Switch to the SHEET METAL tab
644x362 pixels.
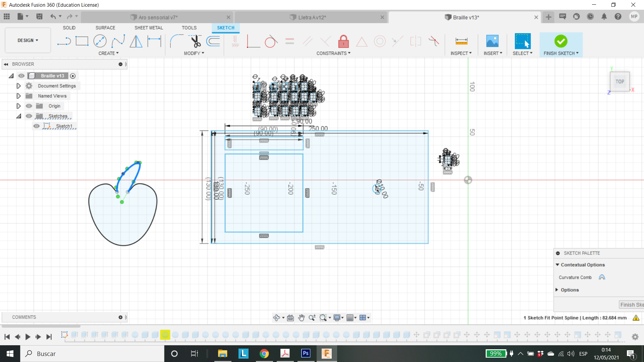[149, 28]
